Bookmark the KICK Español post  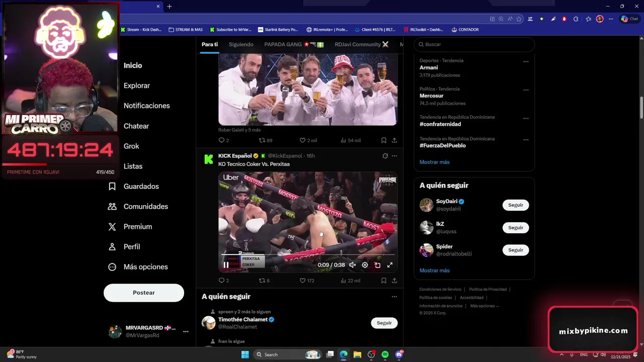[x=383, y=281]
